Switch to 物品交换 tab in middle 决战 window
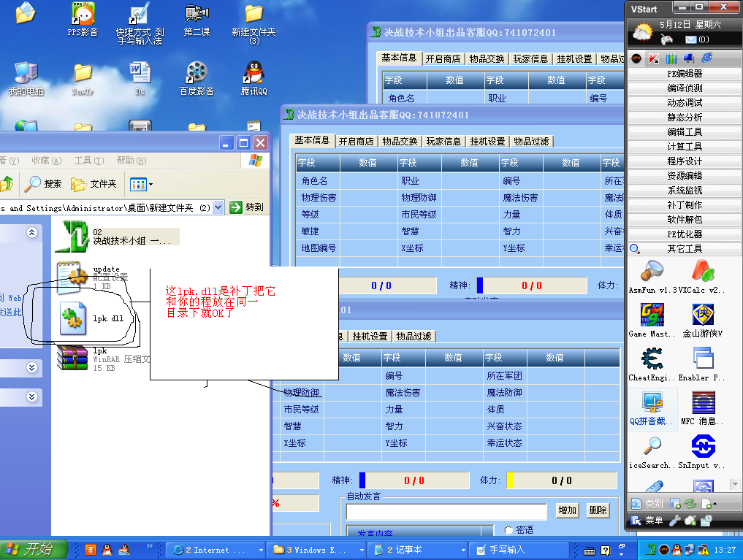 [400, 142]
